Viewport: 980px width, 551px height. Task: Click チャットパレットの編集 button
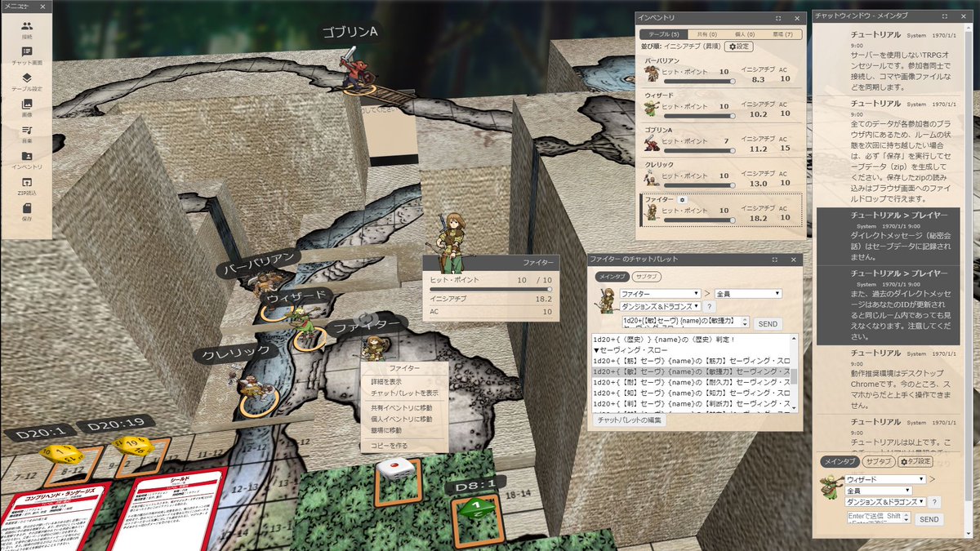pyautogui.click(x=630, y=420)
